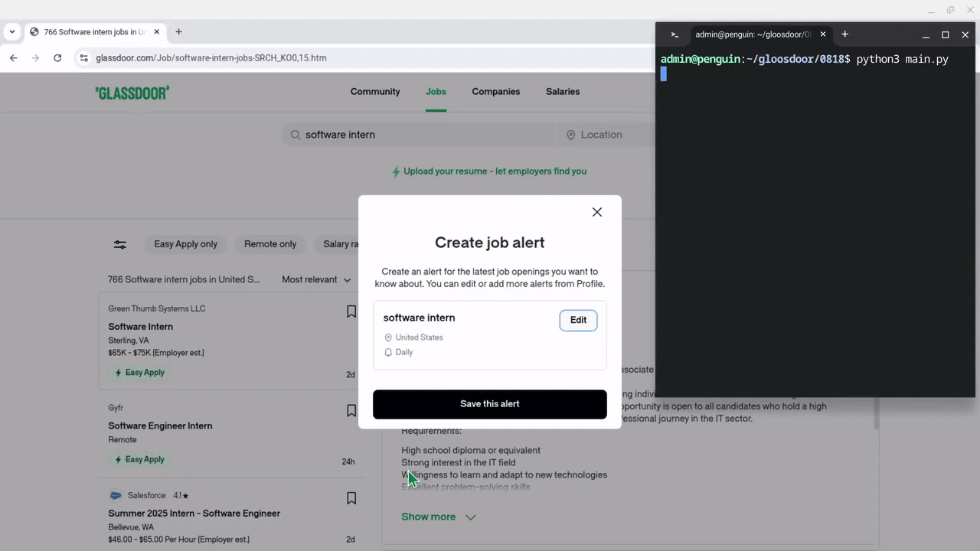
Task: Open a new terminal tab
Action: click(844, 34)
